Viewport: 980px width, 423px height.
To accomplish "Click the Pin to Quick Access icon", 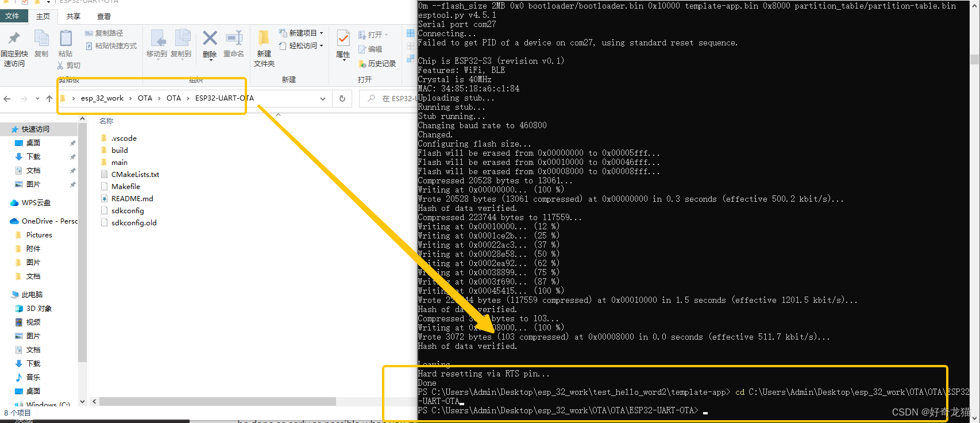I will 14,39.
